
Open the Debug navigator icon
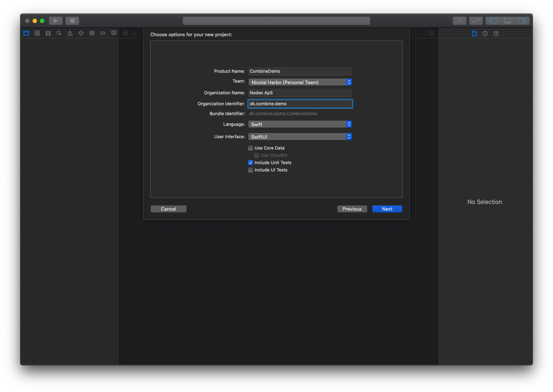coord(92,33)
